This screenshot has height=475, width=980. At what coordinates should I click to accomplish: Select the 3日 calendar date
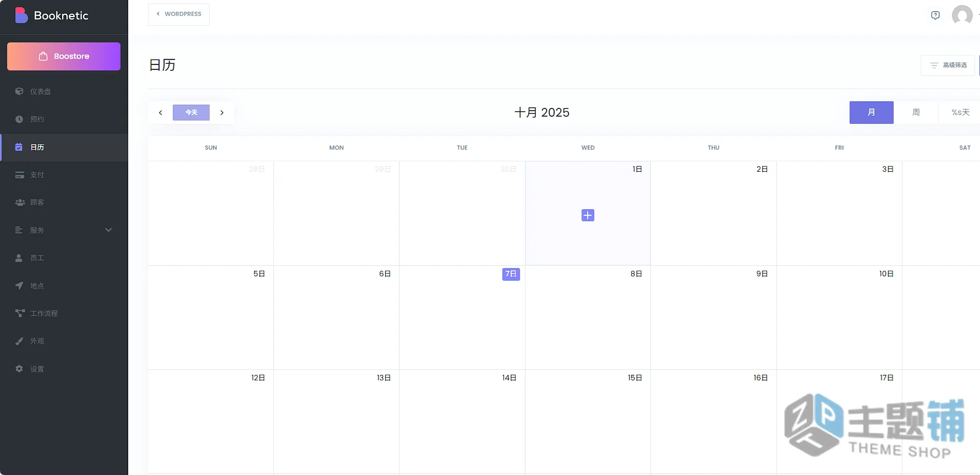888,169
